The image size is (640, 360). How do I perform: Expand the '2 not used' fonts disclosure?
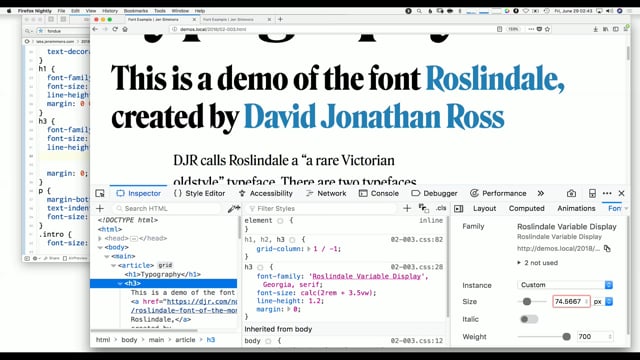pyautogui.click(x=519, y=263)
